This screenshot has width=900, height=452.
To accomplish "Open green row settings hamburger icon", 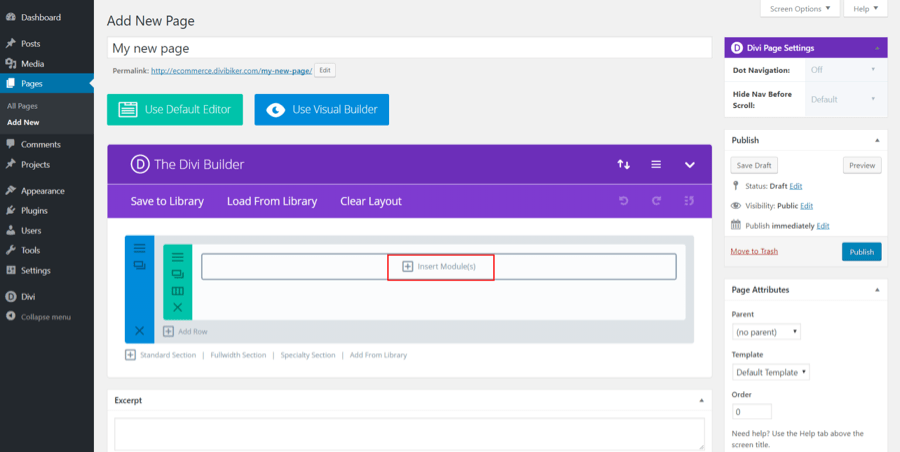I will click(x=178, y=257).
